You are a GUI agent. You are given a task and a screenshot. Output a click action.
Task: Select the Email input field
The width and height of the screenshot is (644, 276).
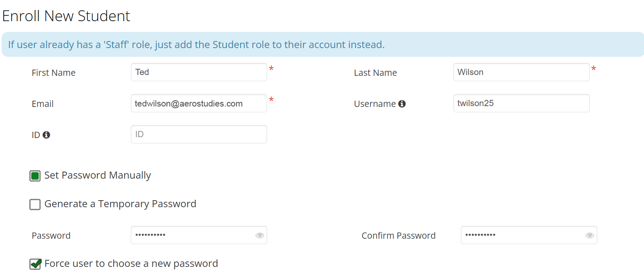pyautogui.click(x=199, y=103)
